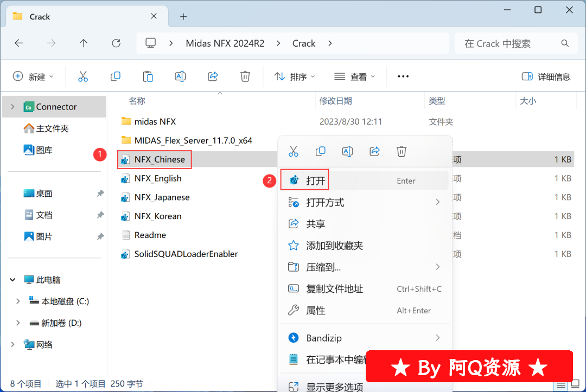Select the SolidSQUADLoaderEnabler file
The width and height of the screenshot is (586, 392).
pos(180,254)
